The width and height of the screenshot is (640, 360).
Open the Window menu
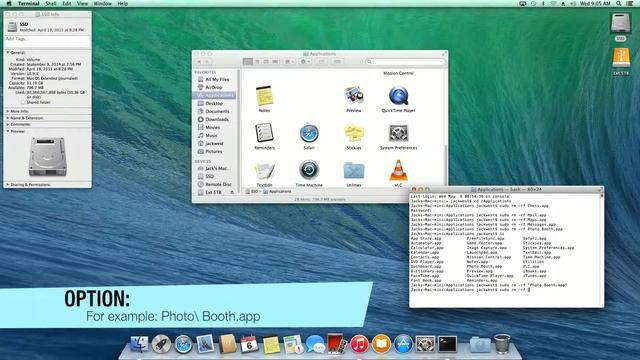(x=102, y=4)
